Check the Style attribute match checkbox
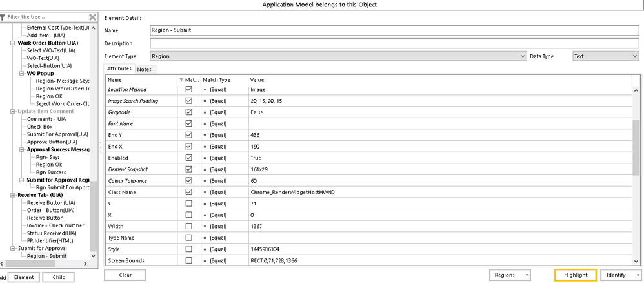644x283 pixels. [x=188, y=249]
